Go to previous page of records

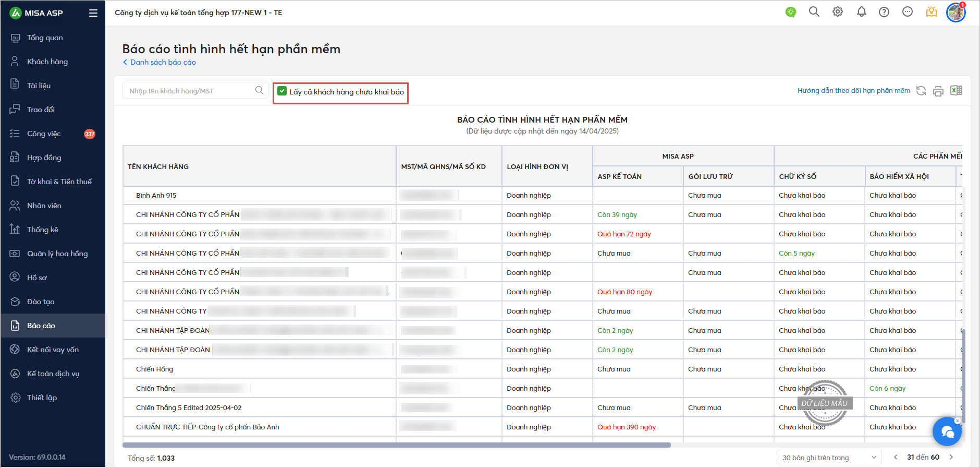[896, 457]
